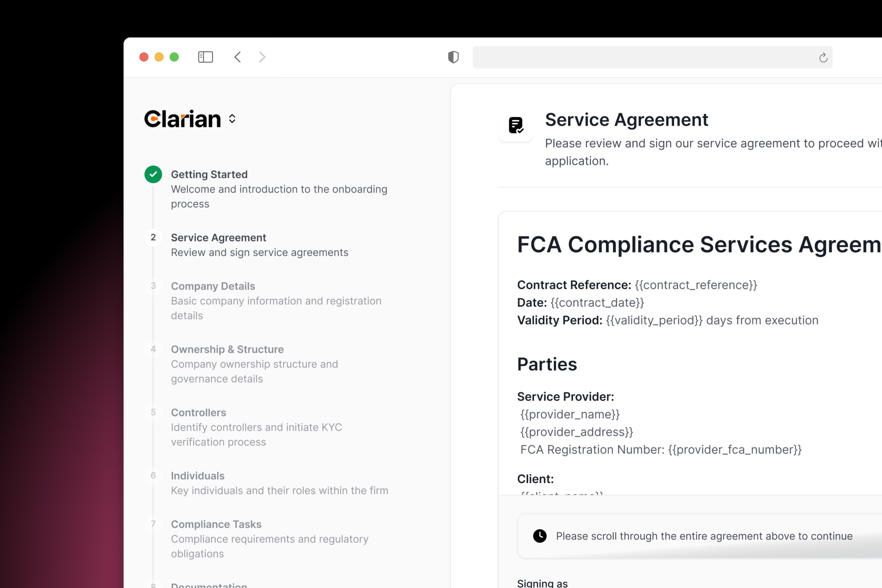Select the step 2 number badge
The image size is (882, 588).
coord(153,237)
